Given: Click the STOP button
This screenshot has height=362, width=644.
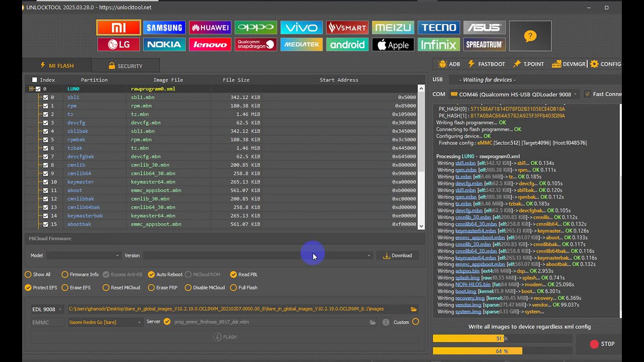Looking at the screenshot, I should (602, 344).
